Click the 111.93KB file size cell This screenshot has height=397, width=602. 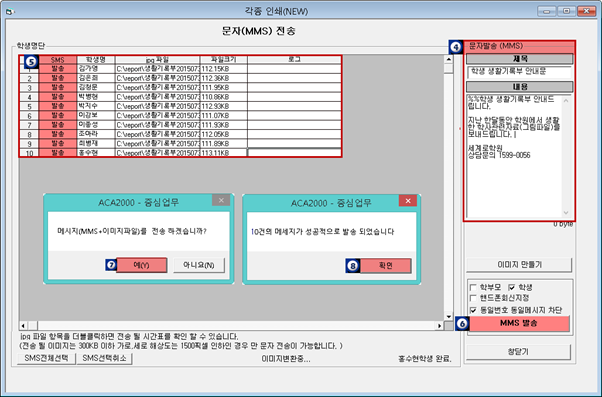(223, 125)
